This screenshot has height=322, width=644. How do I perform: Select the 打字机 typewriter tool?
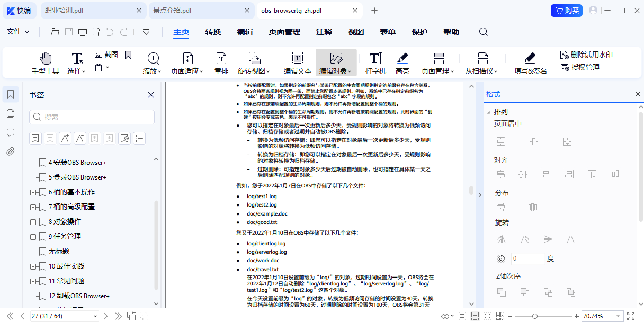pyautogui.click(x=375, y=64)
